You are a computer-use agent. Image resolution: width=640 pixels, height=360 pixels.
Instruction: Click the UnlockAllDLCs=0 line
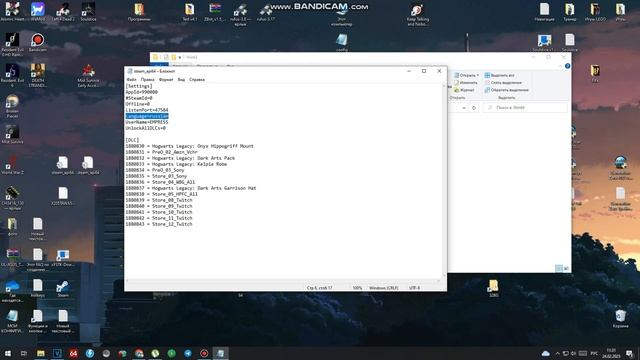[146, 128]
